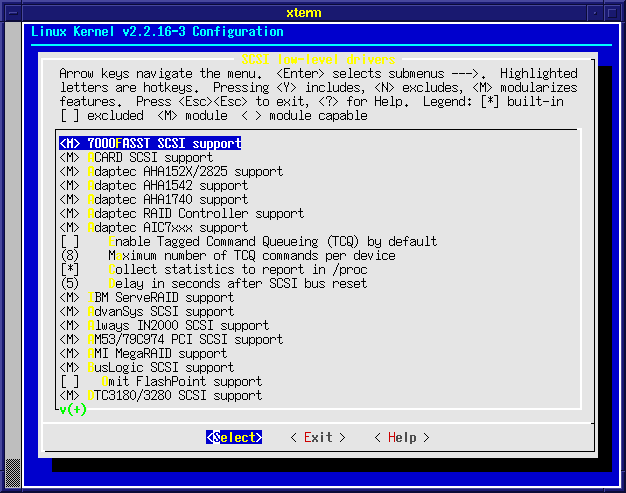Screen dimensions: 626x493
Task: Click the v(+) scroll-down indicator
Action: click(x=72, y=409)
